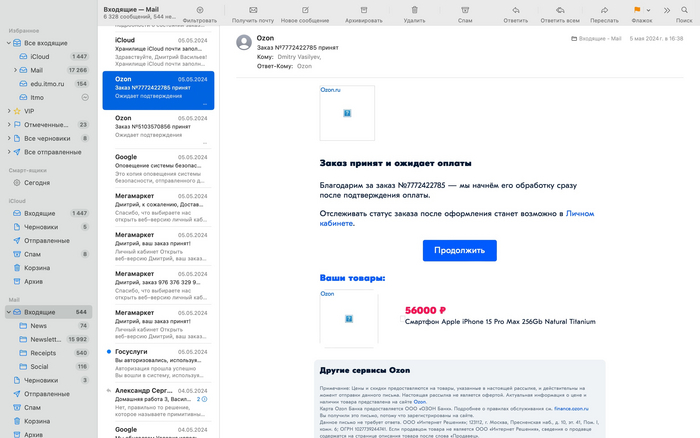
Task: Click the Ozon sender avatar
Action: click(244, 42)
